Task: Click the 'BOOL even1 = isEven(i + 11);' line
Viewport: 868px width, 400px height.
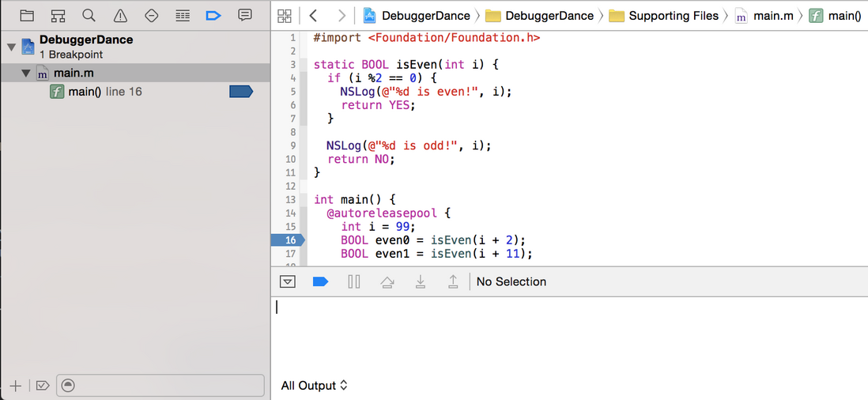Action: tap(436, 254)
